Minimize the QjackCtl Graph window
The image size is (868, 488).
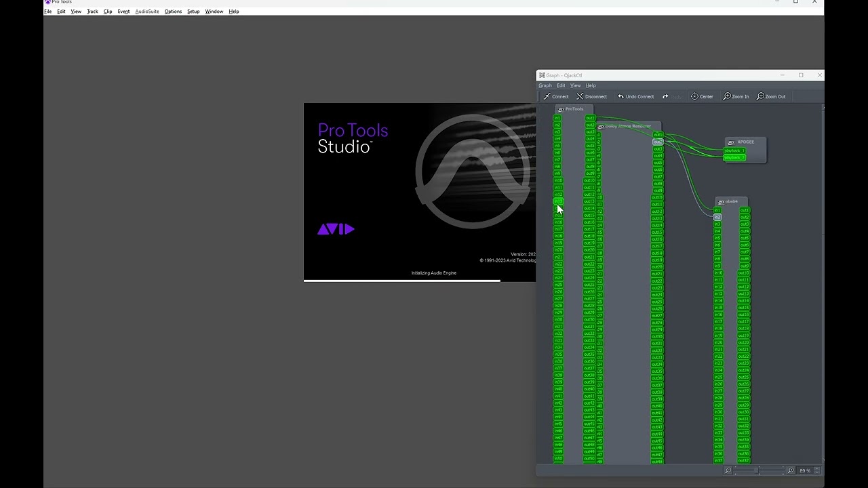782,75
